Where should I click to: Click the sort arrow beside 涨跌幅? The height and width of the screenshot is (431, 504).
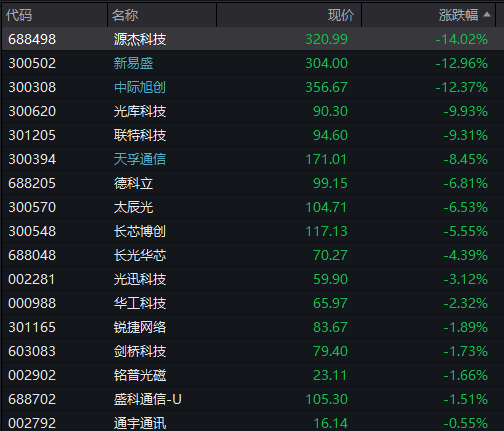[x=487, y=14]
